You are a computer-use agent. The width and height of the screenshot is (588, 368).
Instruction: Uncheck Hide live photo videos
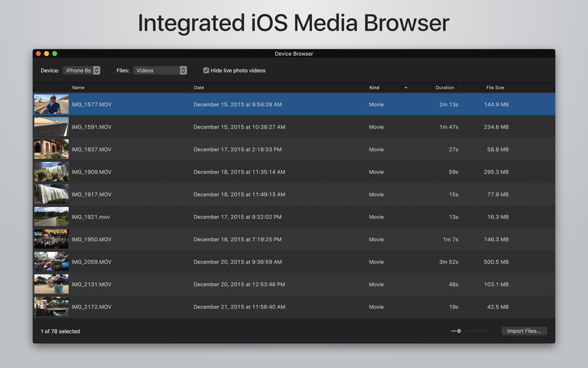pyautogui.click(x=206, y=70)
